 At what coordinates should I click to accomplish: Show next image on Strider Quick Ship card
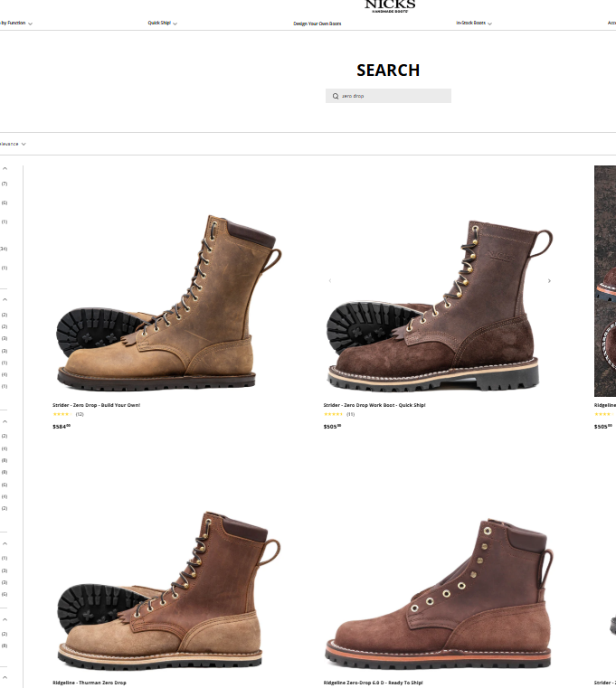coord(549,281)
